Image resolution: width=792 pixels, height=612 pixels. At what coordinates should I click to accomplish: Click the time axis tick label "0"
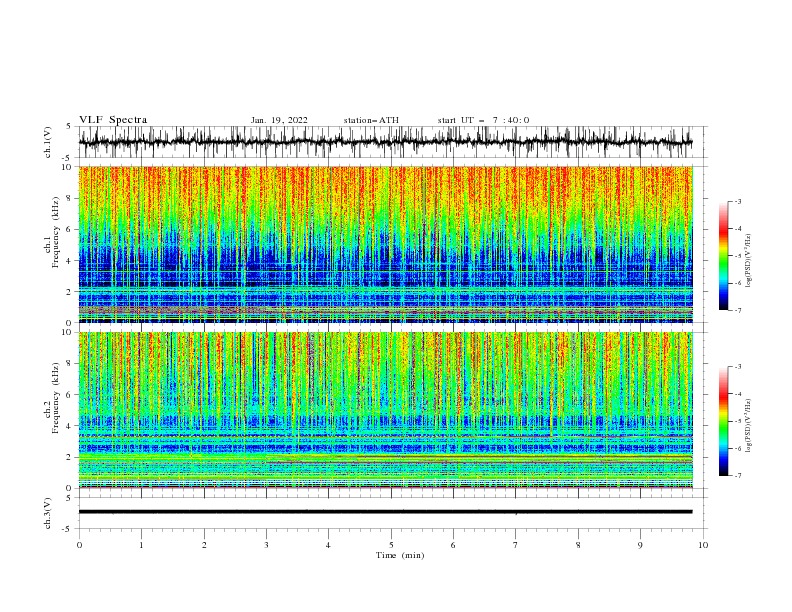[79, 545]
